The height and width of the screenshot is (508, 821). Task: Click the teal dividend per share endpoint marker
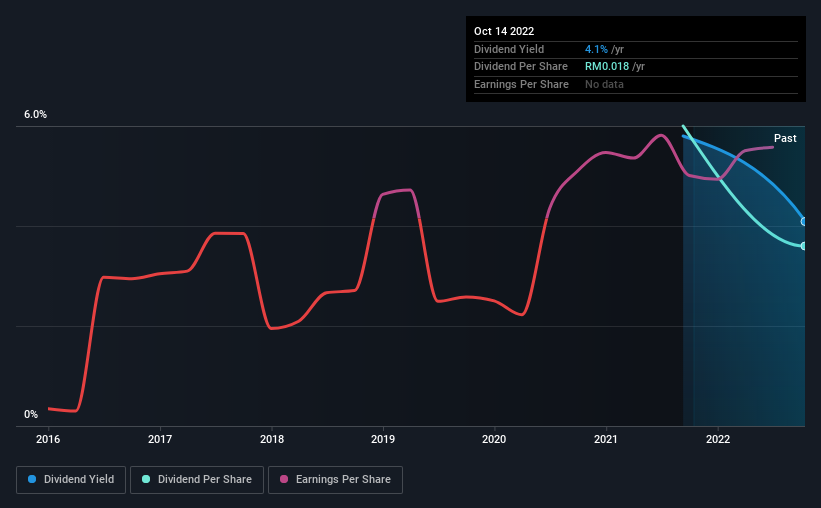(x=804, y=246)
